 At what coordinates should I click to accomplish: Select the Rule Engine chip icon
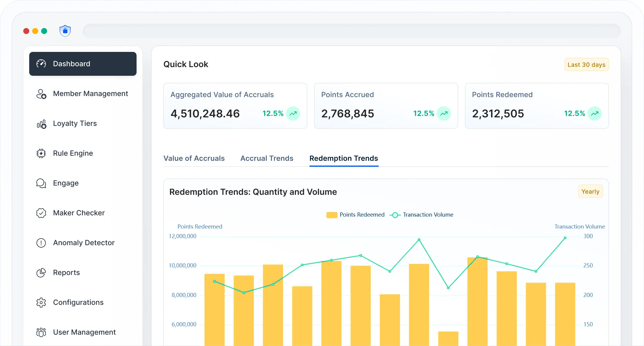pyautogui.click(x=41, y=153)
